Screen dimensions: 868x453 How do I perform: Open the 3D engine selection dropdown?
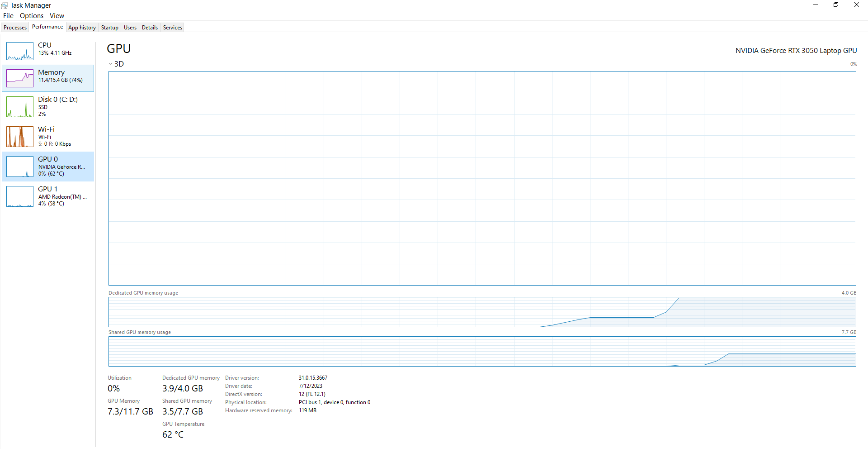point(118,64)
